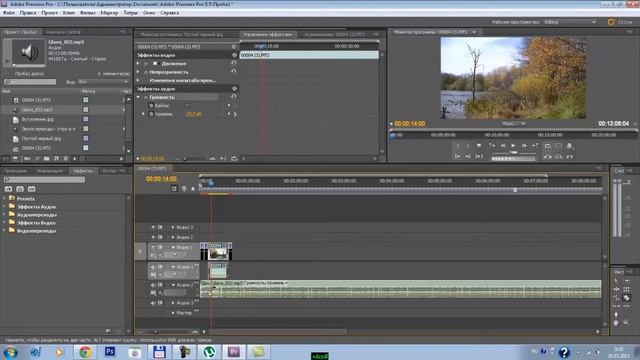This screenshot has width=640, height=360.
Task: Toggle Видео 2 track output eye
Action: pos(153,237)
